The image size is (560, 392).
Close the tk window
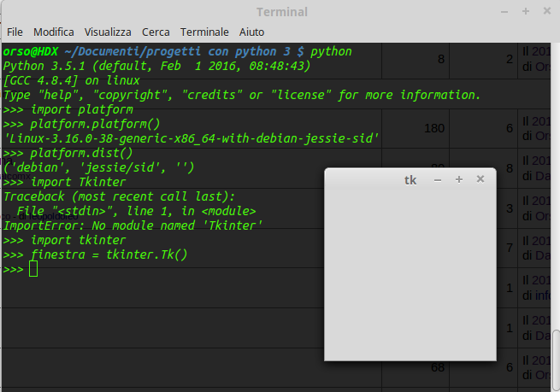(480, 179)
